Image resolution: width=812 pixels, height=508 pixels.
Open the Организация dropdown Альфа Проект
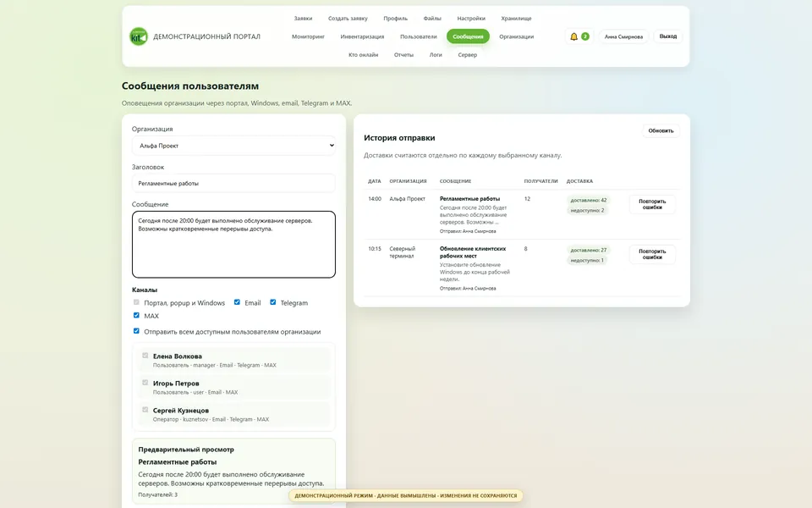[233, 146]
